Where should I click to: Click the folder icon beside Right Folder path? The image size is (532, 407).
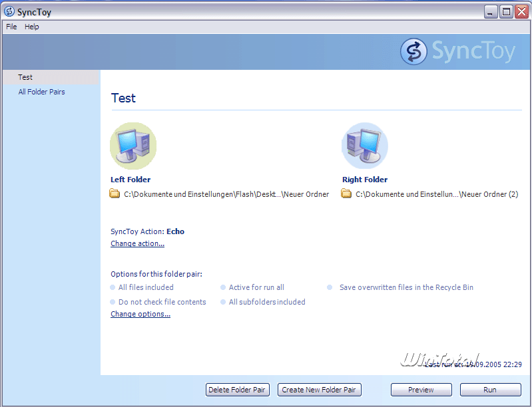[x=346, y=194]
